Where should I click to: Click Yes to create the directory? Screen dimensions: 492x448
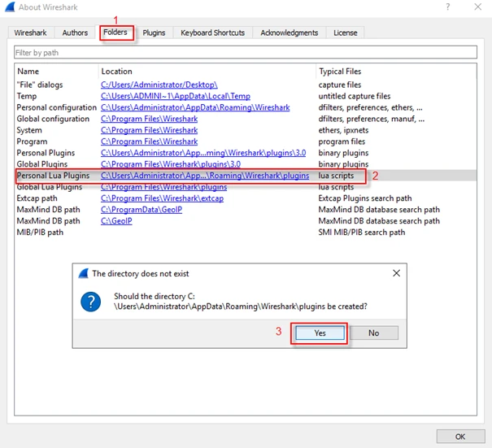tap(319, 333)
